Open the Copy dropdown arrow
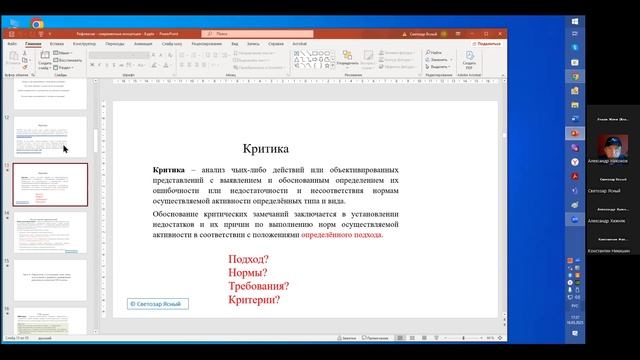640x360 pixels. click(x=30, y=60)
